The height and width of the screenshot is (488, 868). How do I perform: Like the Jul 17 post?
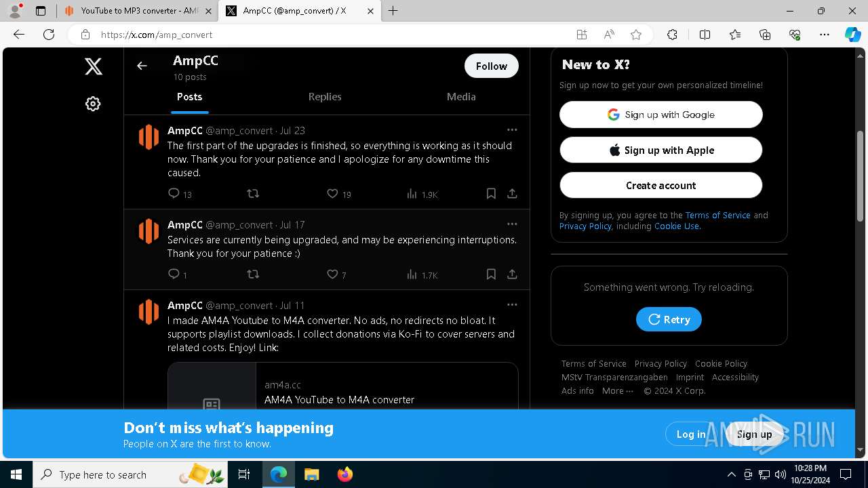pyautogui.click(x=336, y=274)
